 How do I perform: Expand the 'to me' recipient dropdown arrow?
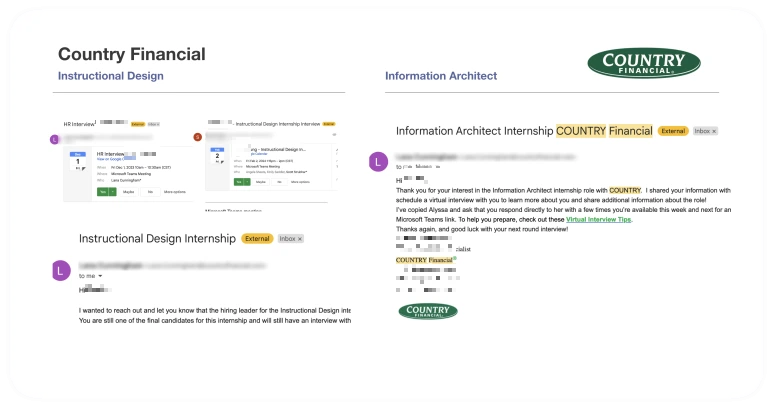(100, 276)
